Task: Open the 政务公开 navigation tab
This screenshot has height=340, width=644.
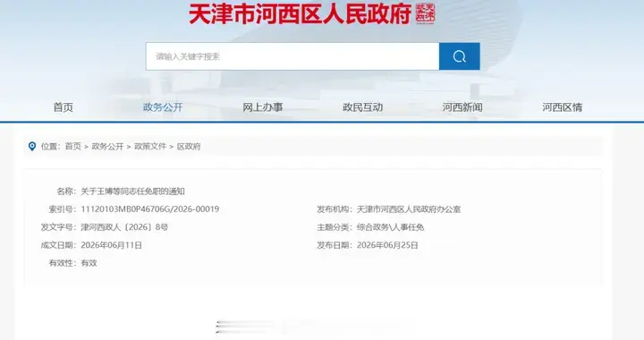Action: [x=163, y=107]
